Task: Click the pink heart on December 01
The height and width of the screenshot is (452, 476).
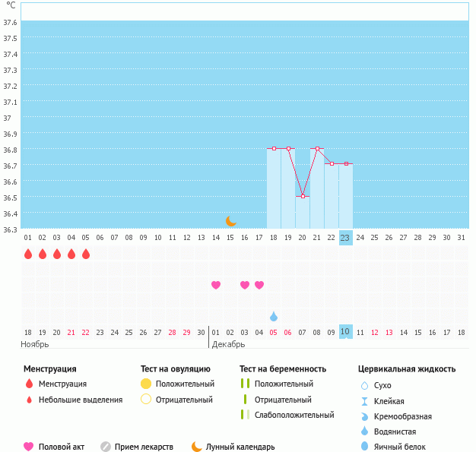Action: (x=216, y=285)
